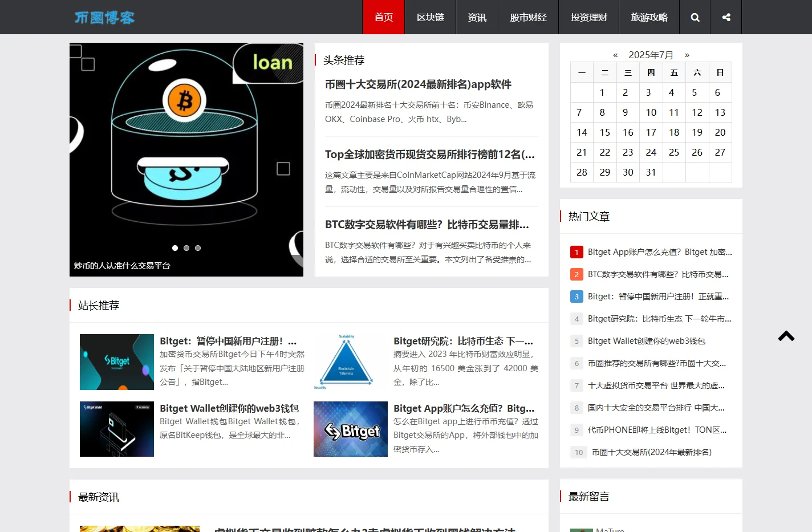Open the 首页 menu item
This screenshot has height=532, width=812.
tap(384, 17)
